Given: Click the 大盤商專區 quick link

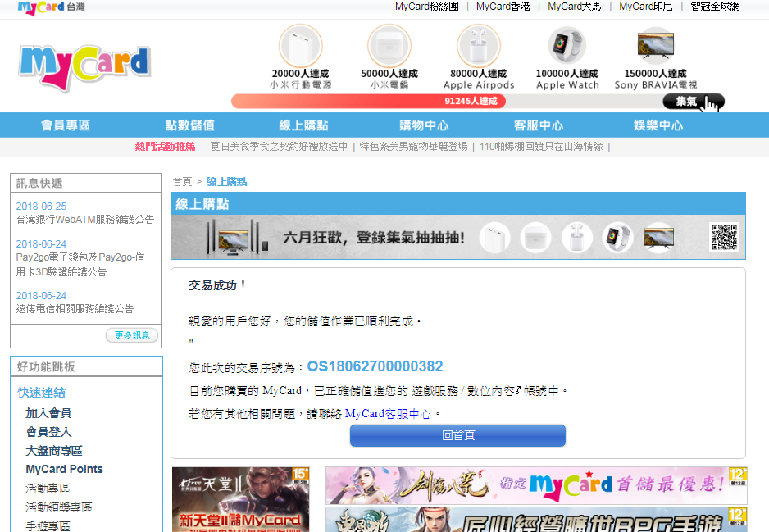Looking at the screenshot, I should (54, 451).
